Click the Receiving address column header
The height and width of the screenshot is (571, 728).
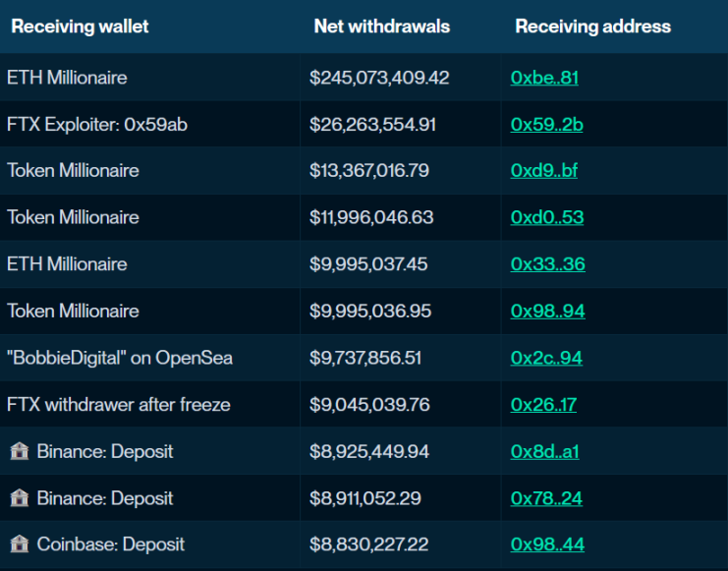click(x=592, y=27)
